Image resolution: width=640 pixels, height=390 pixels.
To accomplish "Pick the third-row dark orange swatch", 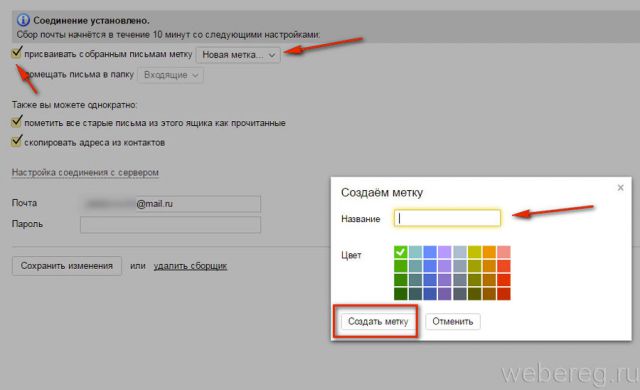I will pyautogui.click(x=489, y=280).
